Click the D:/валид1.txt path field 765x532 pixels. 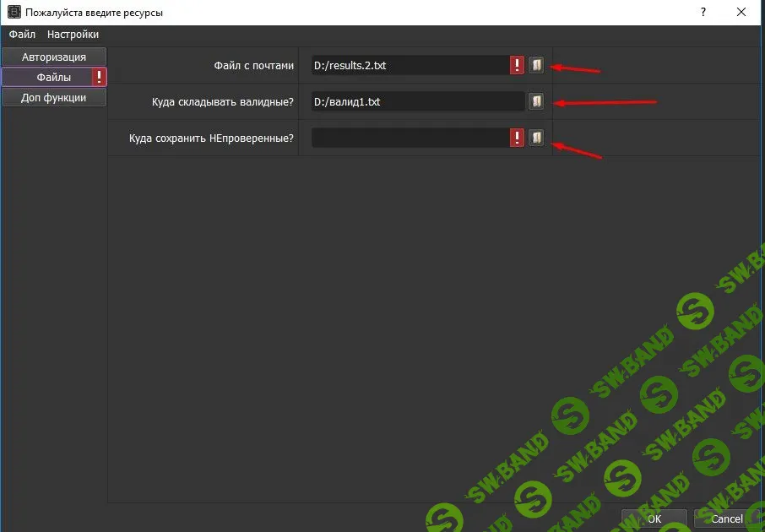[x=418, y=101]
